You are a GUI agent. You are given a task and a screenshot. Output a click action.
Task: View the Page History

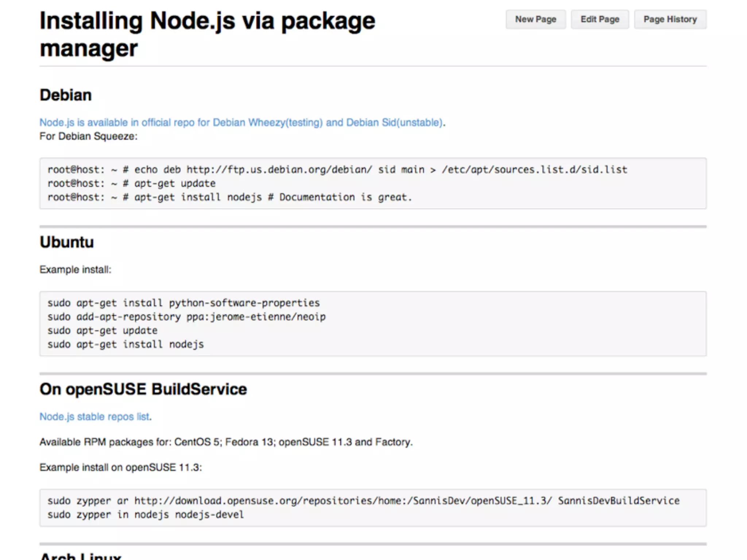(670, 19)
